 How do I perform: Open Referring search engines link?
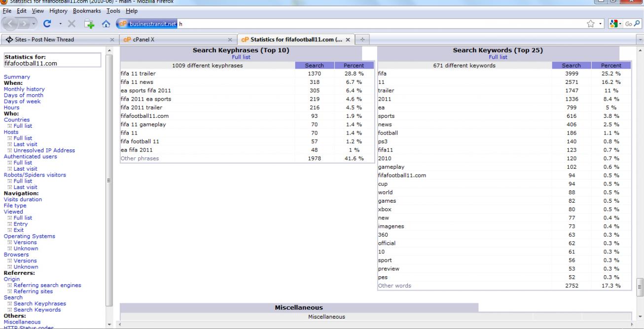click(x=47, y=285)
